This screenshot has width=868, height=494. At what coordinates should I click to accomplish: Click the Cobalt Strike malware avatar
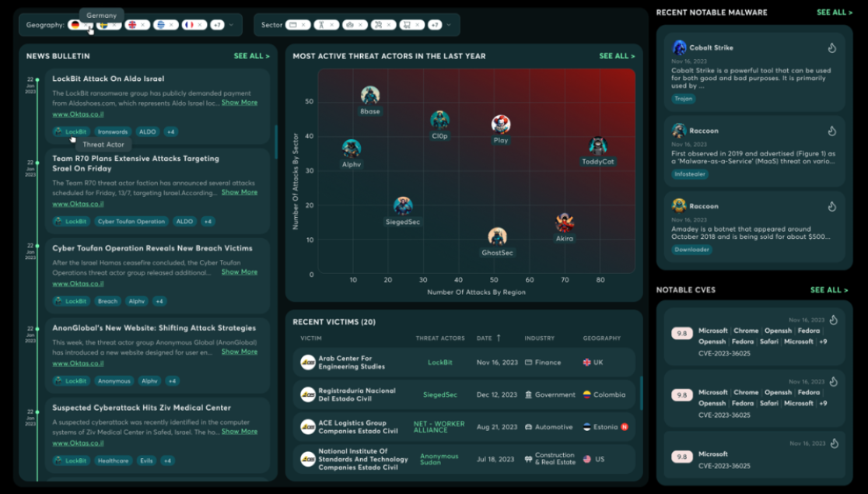679,47
